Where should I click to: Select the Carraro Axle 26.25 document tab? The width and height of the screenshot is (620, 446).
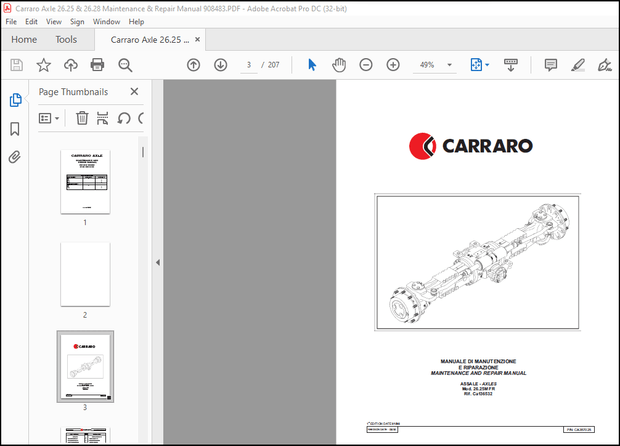coord(150,40)
